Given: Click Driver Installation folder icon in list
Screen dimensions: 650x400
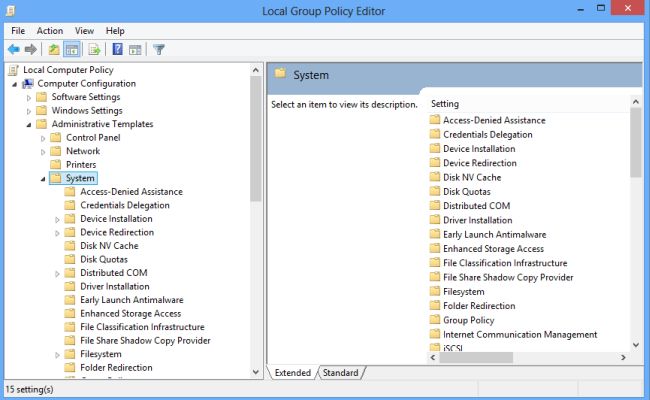Looking at the screenshot, I should click(x=434, y=220).
